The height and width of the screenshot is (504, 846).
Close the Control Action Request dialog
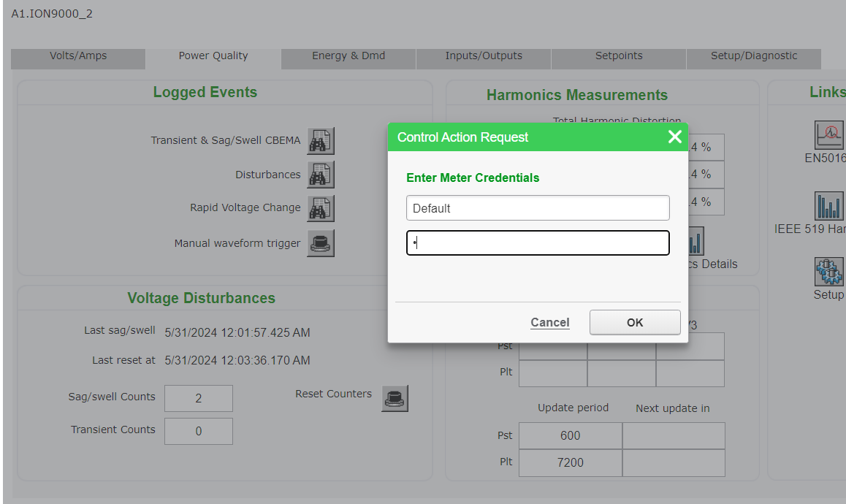pos(674,137)
